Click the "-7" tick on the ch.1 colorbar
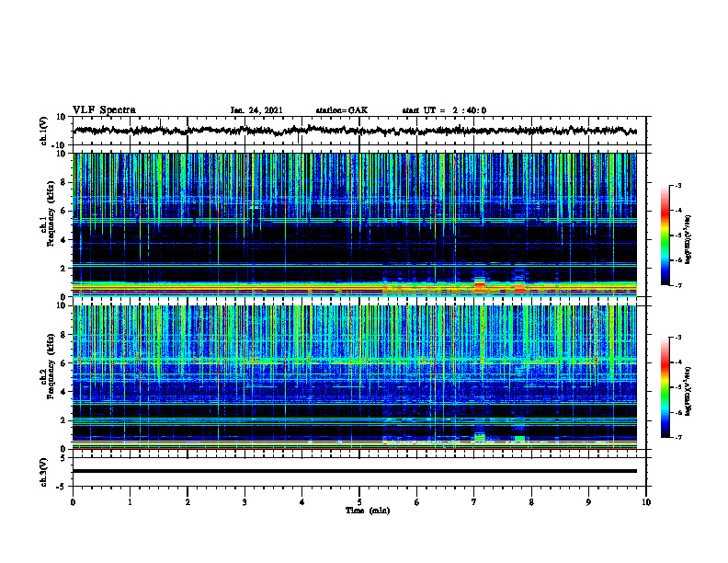Screen dimensions: 728x563 click(677, 285)
